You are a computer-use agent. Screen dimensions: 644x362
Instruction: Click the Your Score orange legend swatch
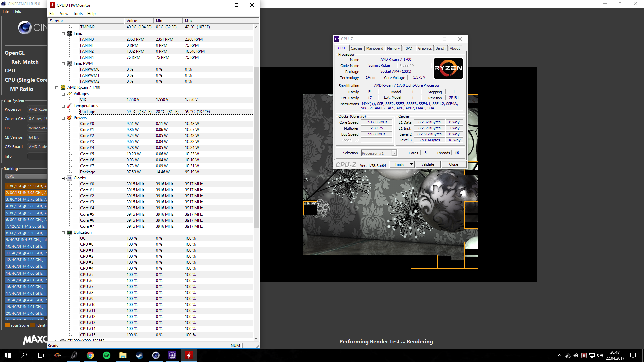point(7,325)
